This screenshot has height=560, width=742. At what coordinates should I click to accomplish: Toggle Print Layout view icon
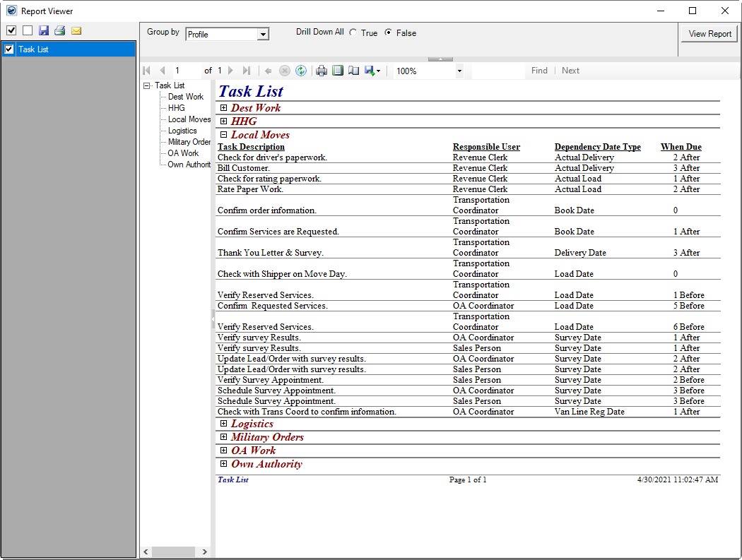pyautogui.click(x=338, y=71)
